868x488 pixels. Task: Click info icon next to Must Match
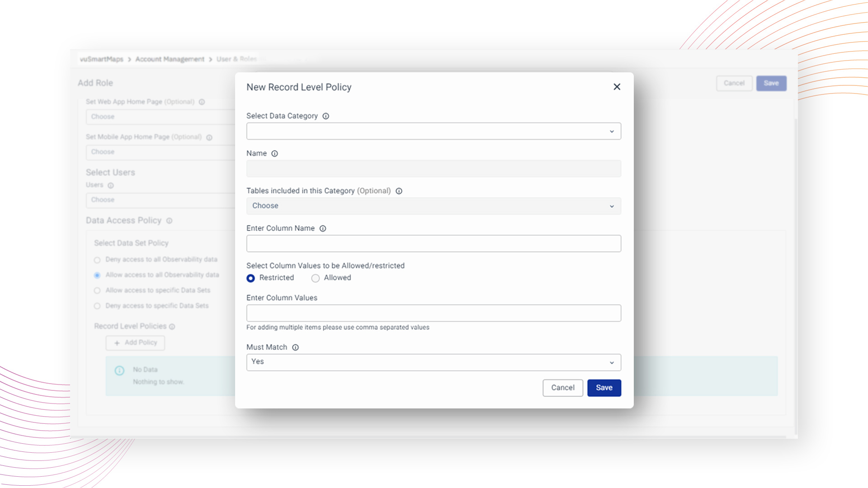(295, 347)
